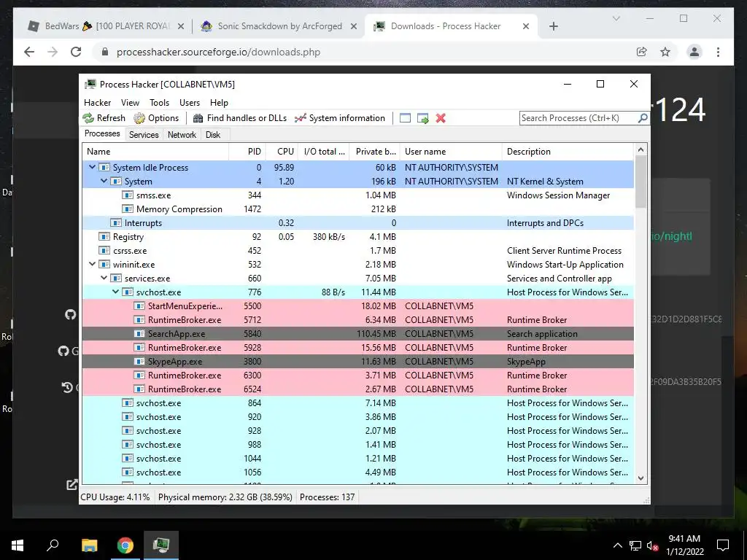Sort by the Name column header
747x560 pixels.
(x=155, y=152)
